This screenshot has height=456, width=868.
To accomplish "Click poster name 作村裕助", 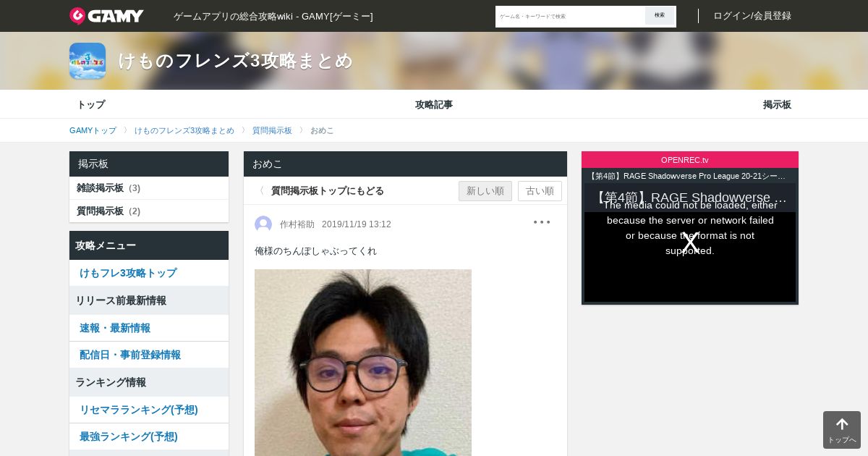I will 297,224.
